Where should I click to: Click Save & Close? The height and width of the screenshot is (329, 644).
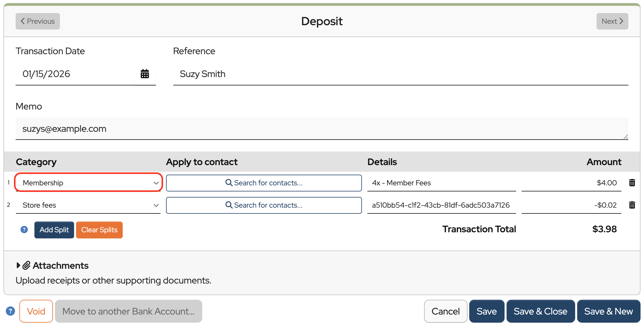coord(540,311)
